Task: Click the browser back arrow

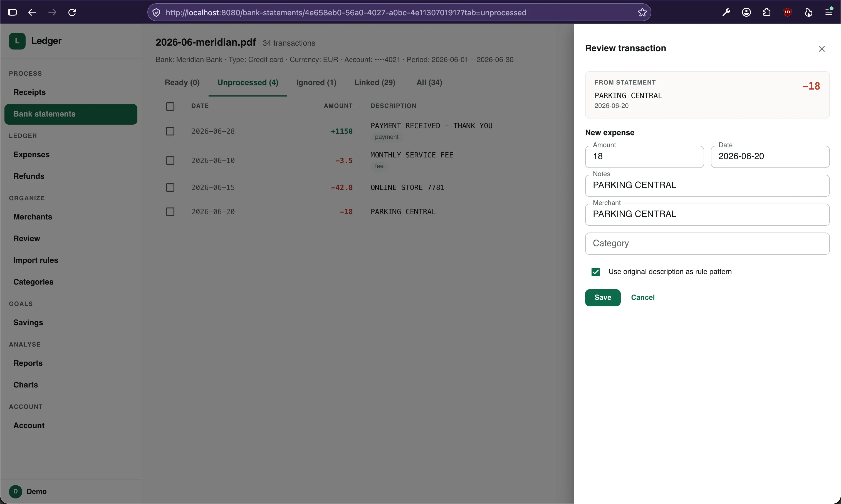Action: 32,13
